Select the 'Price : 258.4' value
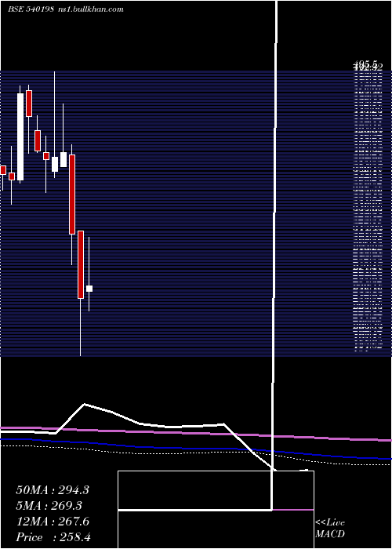 tap(53, 537)
